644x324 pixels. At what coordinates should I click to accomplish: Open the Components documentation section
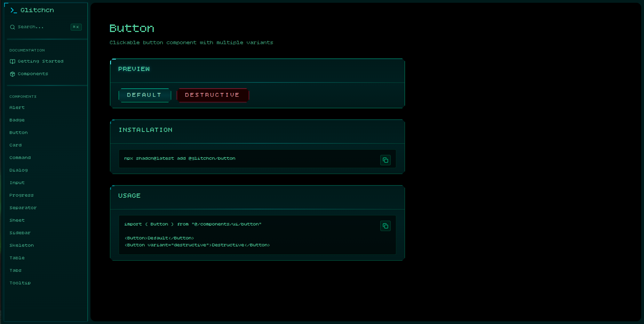click(33, 74)
